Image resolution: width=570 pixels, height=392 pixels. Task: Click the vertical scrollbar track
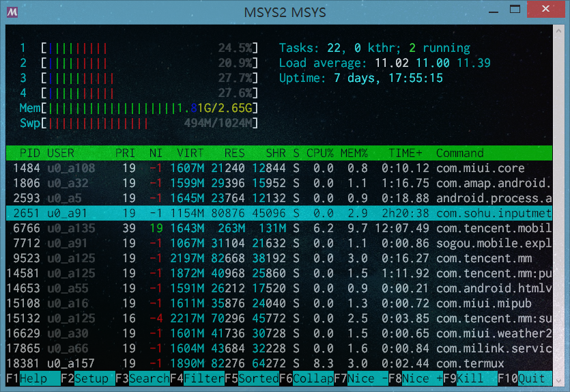[x=558, y=206]
